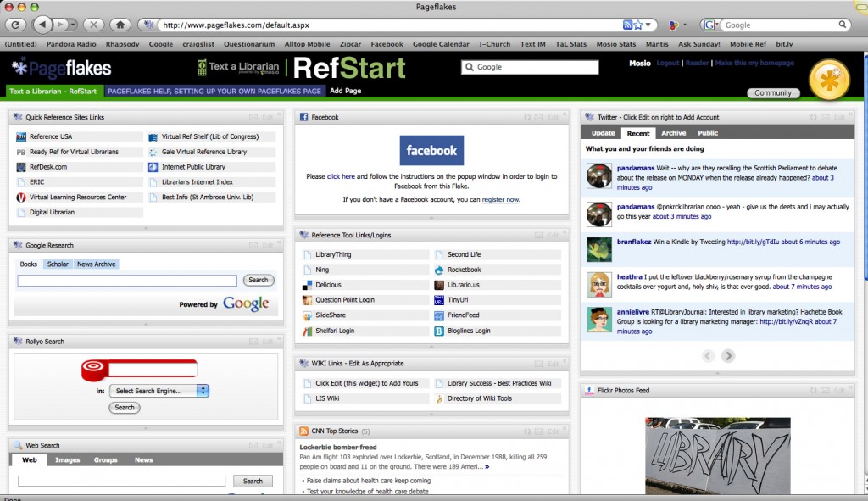
Task: Click the Virtual Learning Resources Center icon
Action: click(x=21, y=197)
